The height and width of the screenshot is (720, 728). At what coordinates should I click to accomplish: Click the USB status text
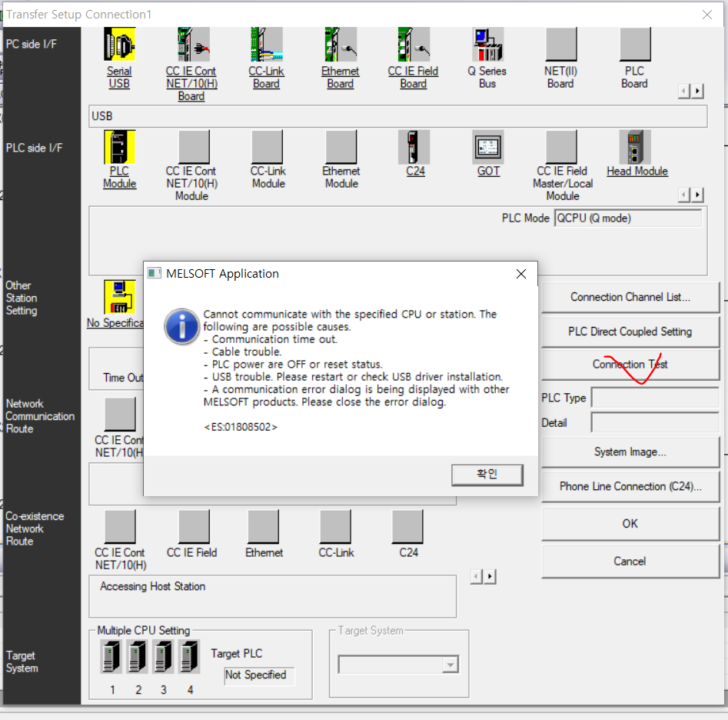[102, 116]
